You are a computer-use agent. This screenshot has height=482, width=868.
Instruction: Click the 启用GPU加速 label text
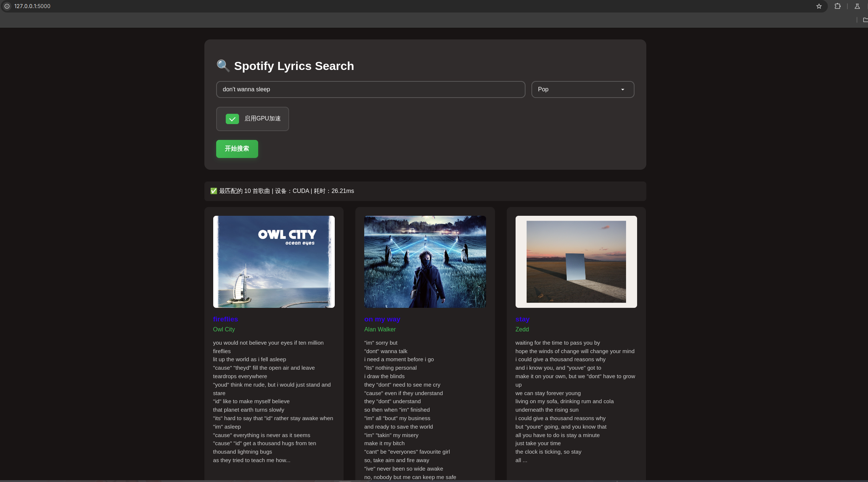click(263, 119)
